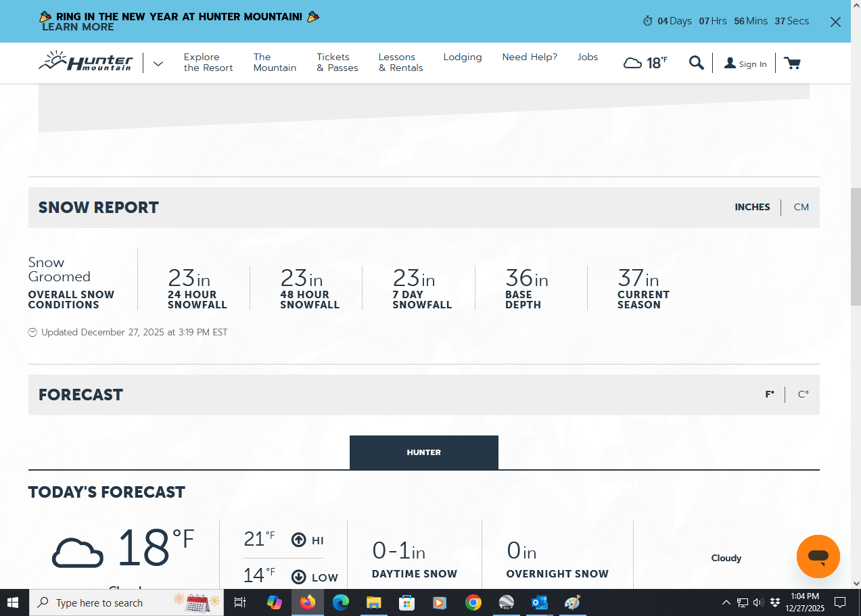Open the site search magnifier icon
Screen dimensions: 861x616
coord(696,63)
